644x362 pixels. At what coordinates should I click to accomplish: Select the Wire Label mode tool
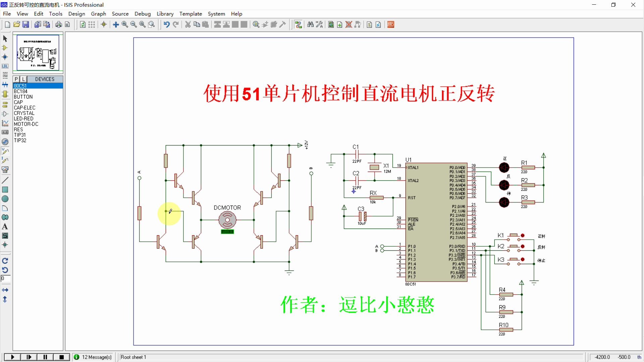[x=5, y=66]
